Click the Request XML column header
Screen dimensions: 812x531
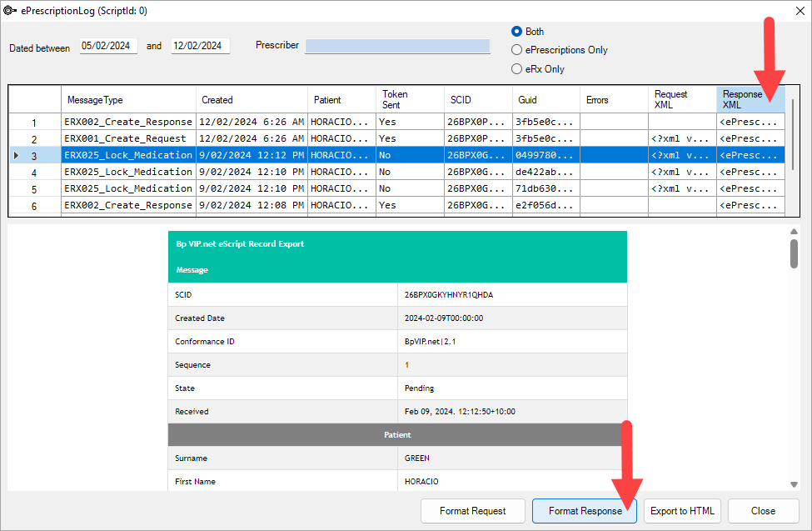682,99
